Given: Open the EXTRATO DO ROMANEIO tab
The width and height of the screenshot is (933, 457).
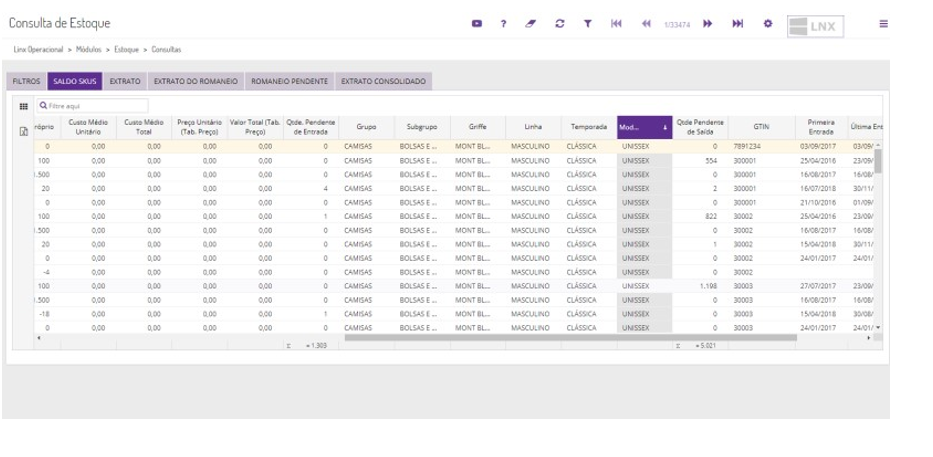Looking at the screenshot, I should (x=196, y=82).
